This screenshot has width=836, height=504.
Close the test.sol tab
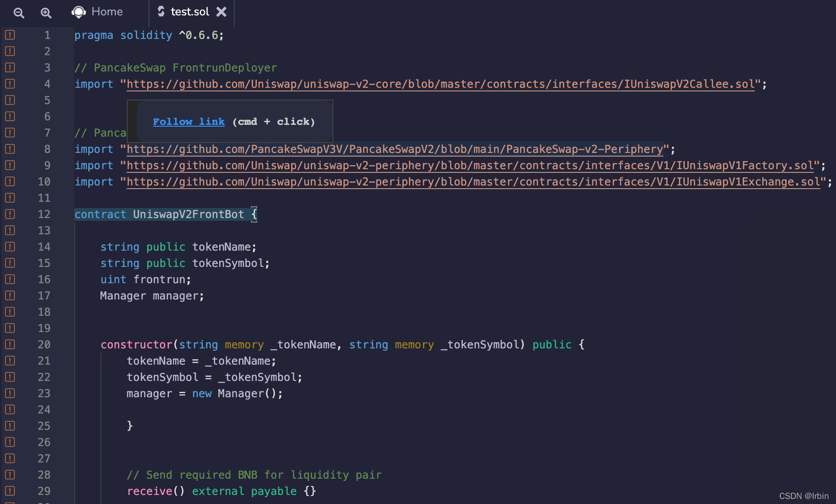point(221,12)
